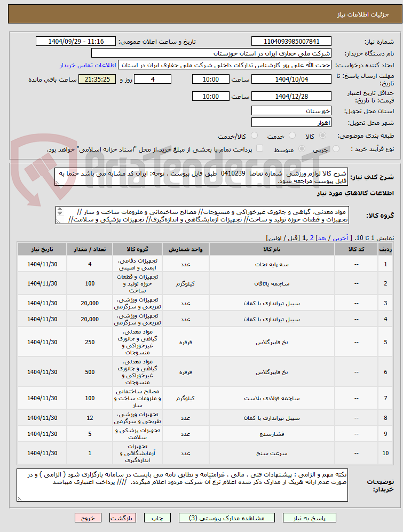This screenshot has height=532, width=403.
Task: Select the کالا/خدمت radio button
Action: click(254, 136)
